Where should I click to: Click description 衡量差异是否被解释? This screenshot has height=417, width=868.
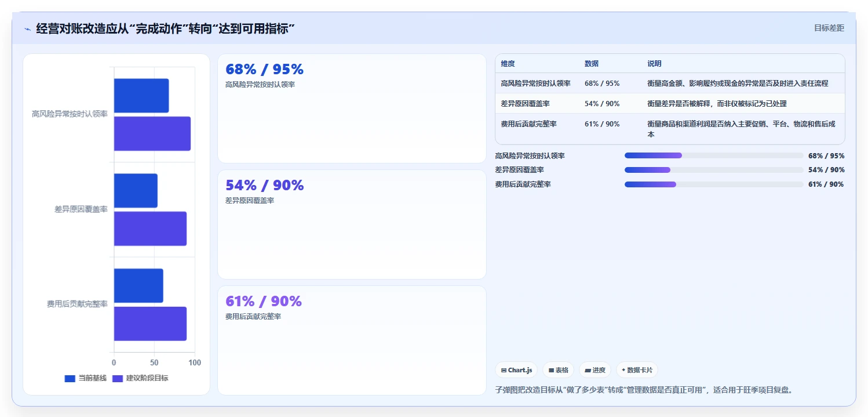[x=717, y=104]
